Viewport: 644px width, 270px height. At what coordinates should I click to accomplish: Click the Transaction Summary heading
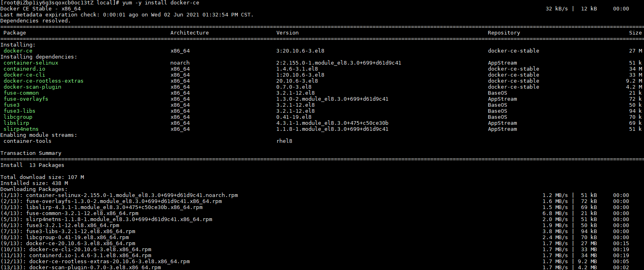(x=31, y=153)
